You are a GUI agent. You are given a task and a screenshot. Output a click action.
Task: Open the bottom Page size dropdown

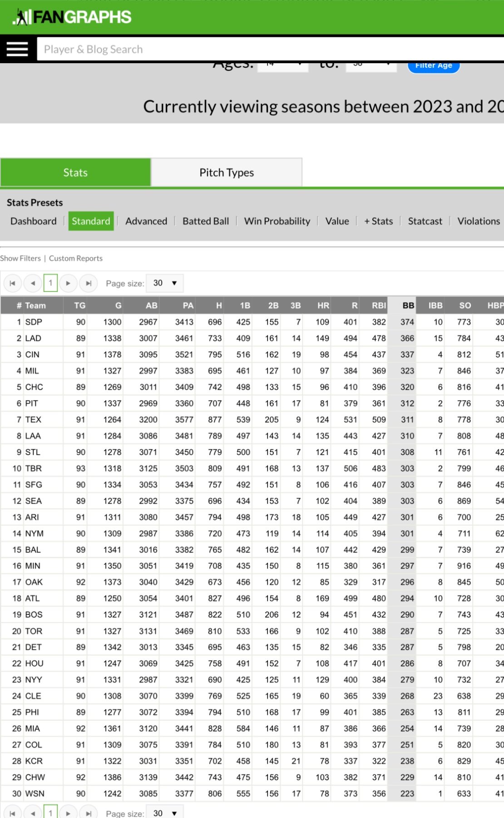[x=165, y=813]
